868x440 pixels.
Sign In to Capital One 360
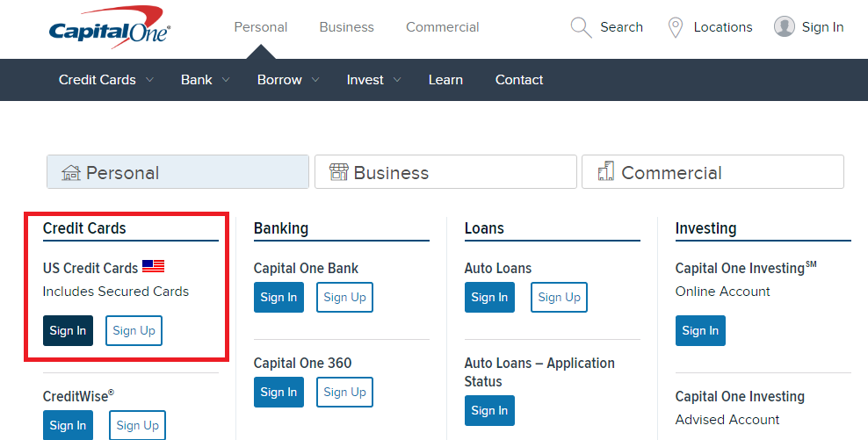(x=279, y=392)
